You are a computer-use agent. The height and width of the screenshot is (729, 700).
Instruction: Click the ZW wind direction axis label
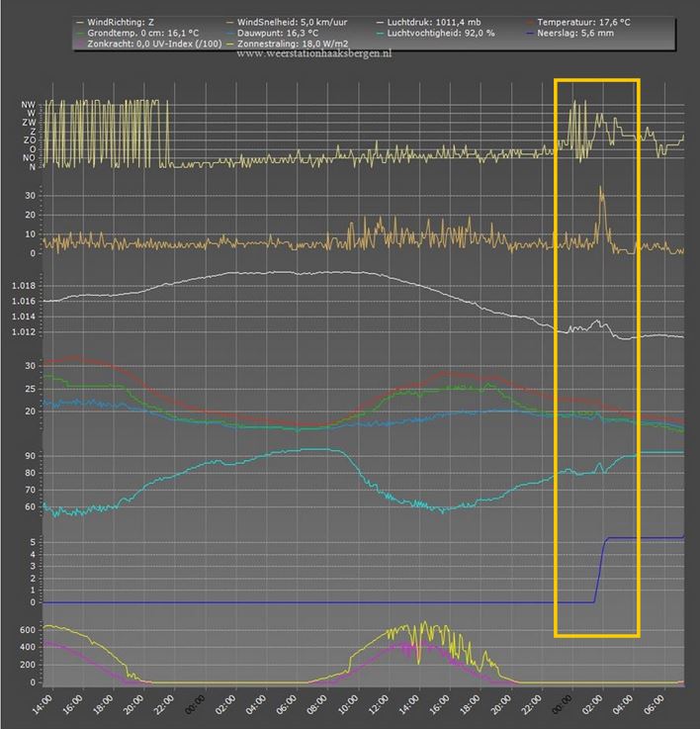pos(29,123)
